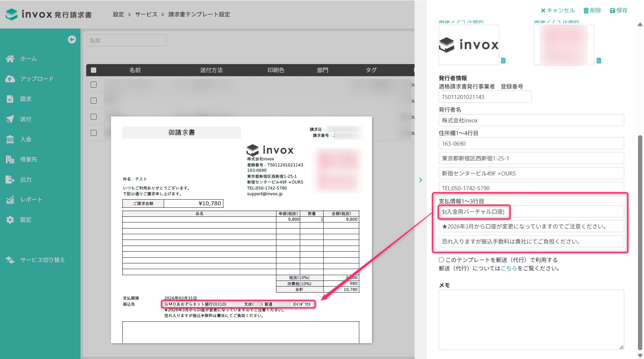Collapse the sidebar with the arrow icon
Image resolution: width=644 pixels, height=359 pixels.
(x=72, y=40)
